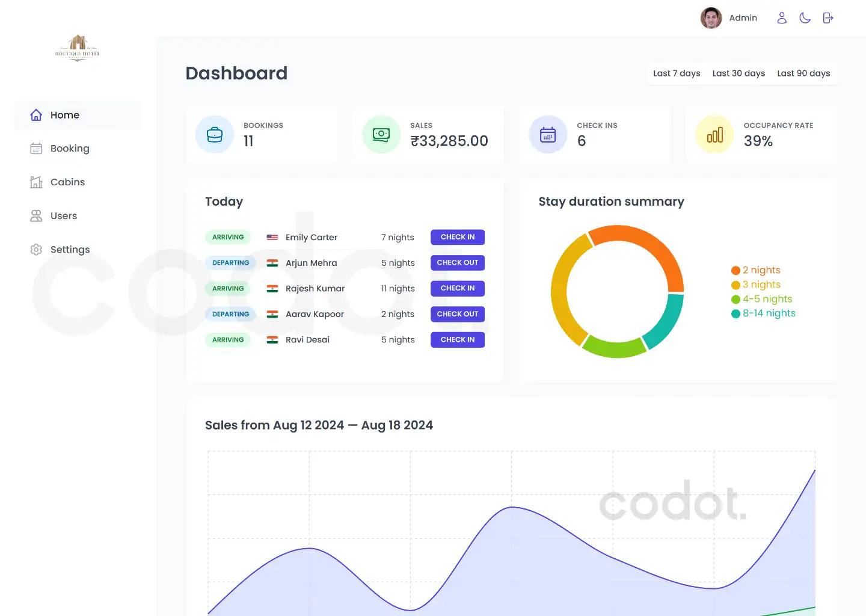Open the Cabins section icon
866x616 pixels.
click(35, 182)
